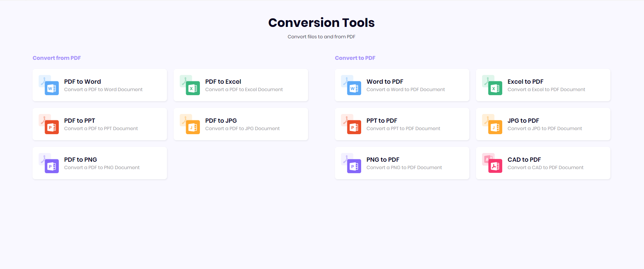Click 'Convert a PDF to PPT Document' text
The height and width of the screenshot is (269, 644).
101,128
